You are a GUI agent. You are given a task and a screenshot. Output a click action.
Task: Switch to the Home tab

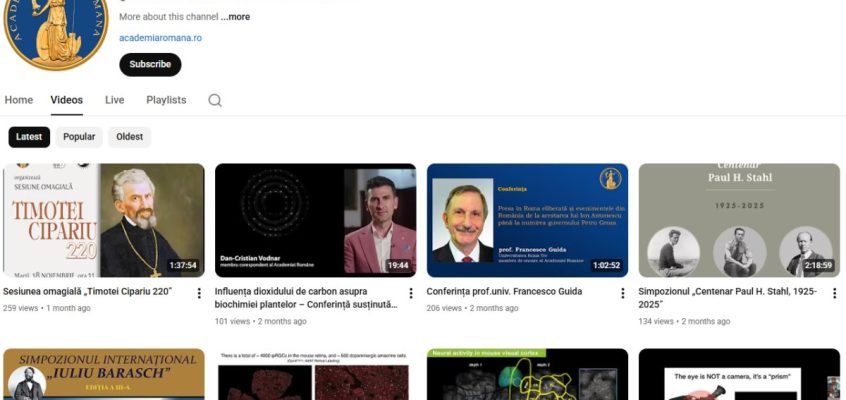pos(19,100)
